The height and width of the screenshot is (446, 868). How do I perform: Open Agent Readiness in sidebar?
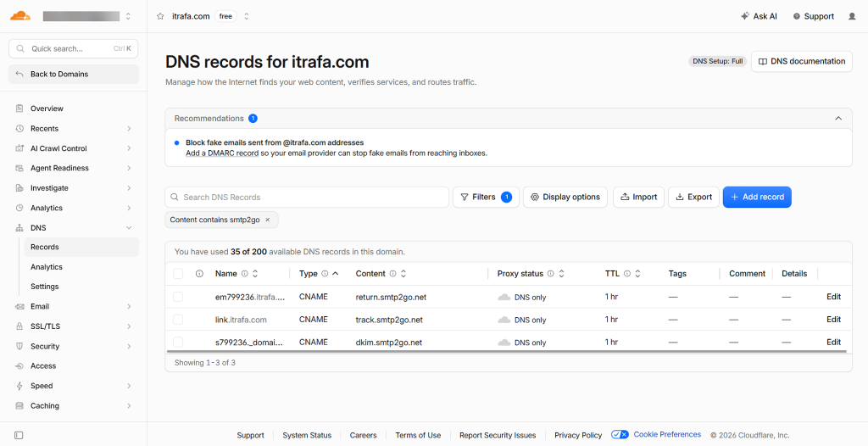pos(75,169)
